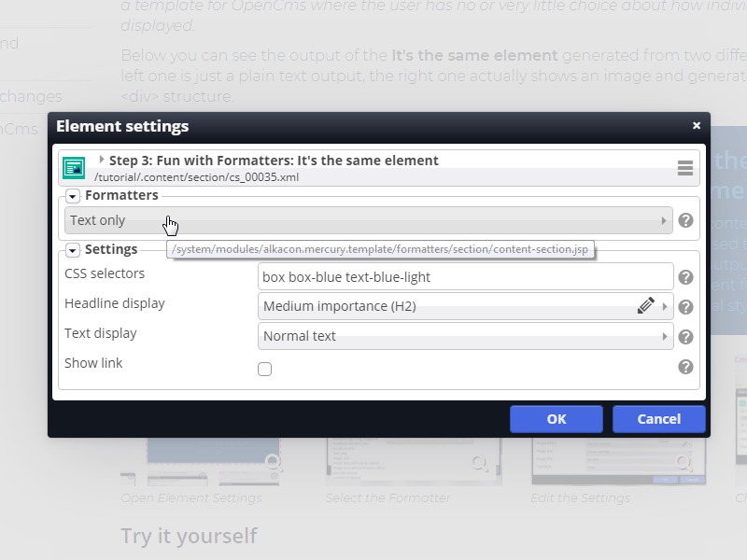Open the Text only formatter dropdown
The height and width of the screenshot is (560, 747).
368,221
